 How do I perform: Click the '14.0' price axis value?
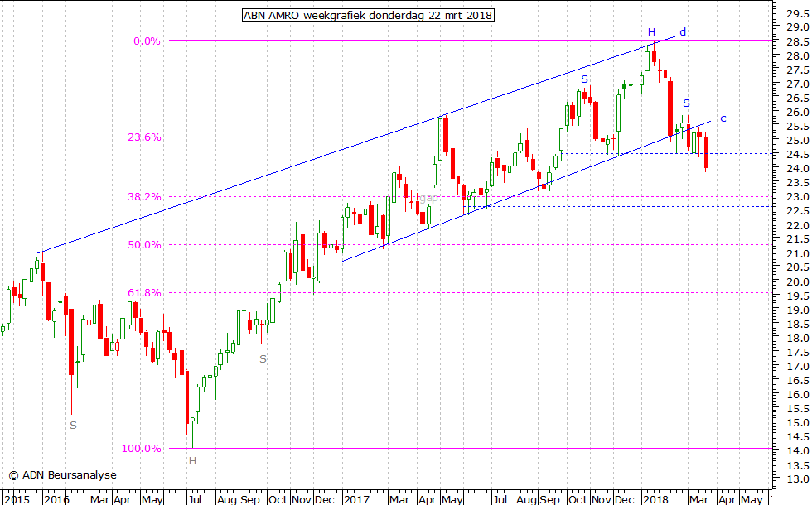tap(798, 451)
